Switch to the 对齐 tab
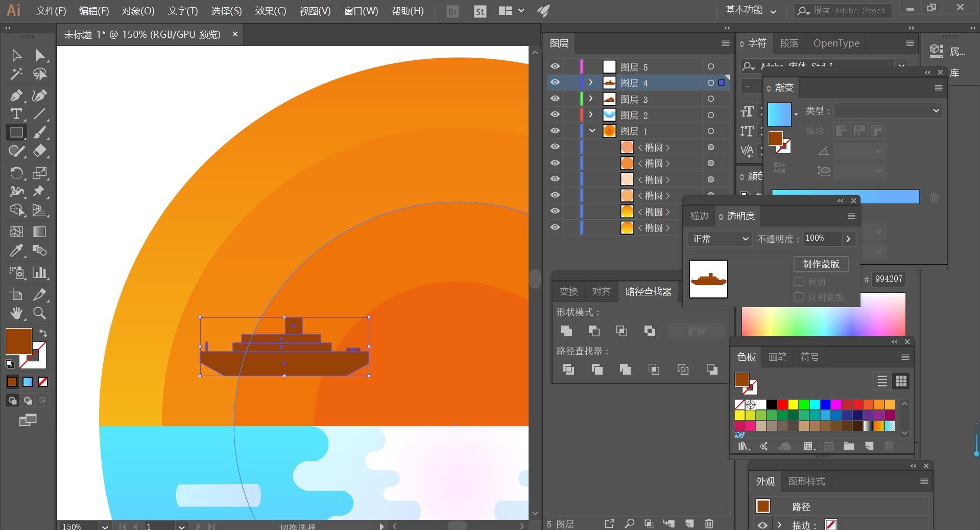The width and height of the screenshot is (980, 530). click(x=601, y=291)
